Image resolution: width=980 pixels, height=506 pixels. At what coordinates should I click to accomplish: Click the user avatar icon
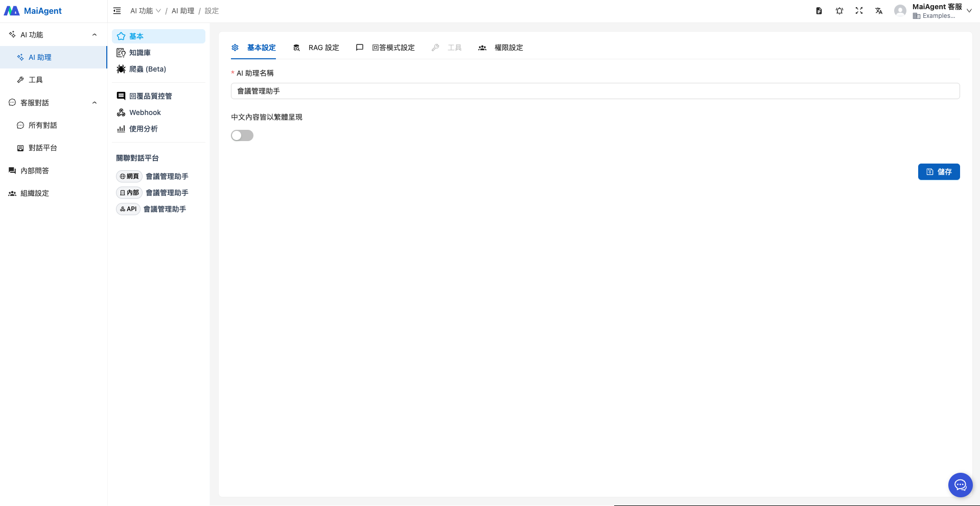coord(900,11)
